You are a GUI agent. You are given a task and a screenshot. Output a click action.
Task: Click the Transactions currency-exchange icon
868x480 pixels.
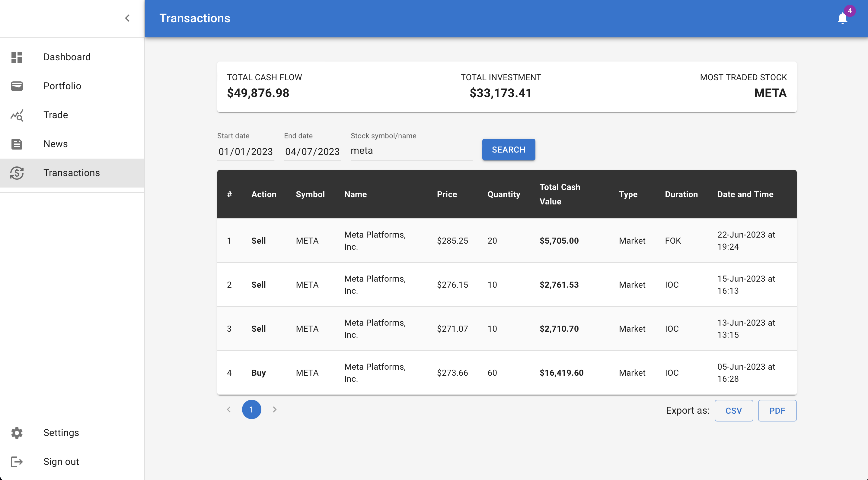[x=17, y=173]
